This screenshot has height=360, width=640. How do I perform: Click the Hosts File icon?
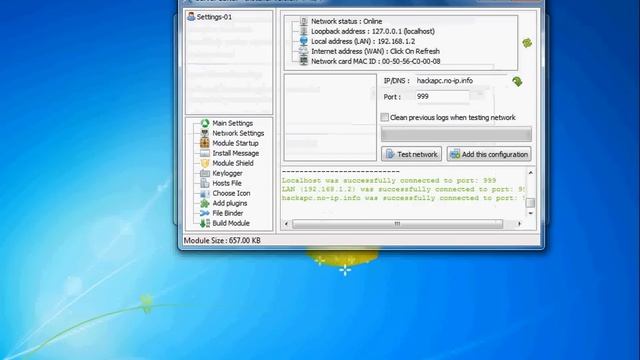(205, 183)
